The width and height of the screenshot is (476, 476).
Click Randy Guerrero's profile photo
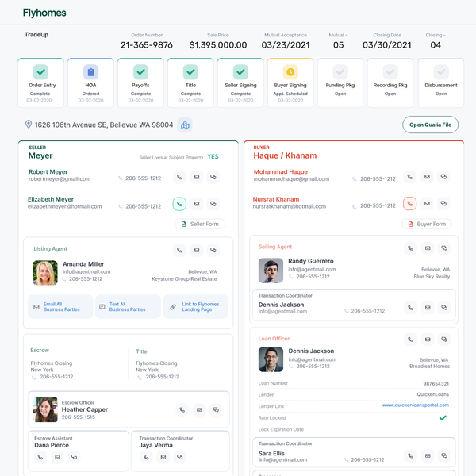(x=271, y=271)
